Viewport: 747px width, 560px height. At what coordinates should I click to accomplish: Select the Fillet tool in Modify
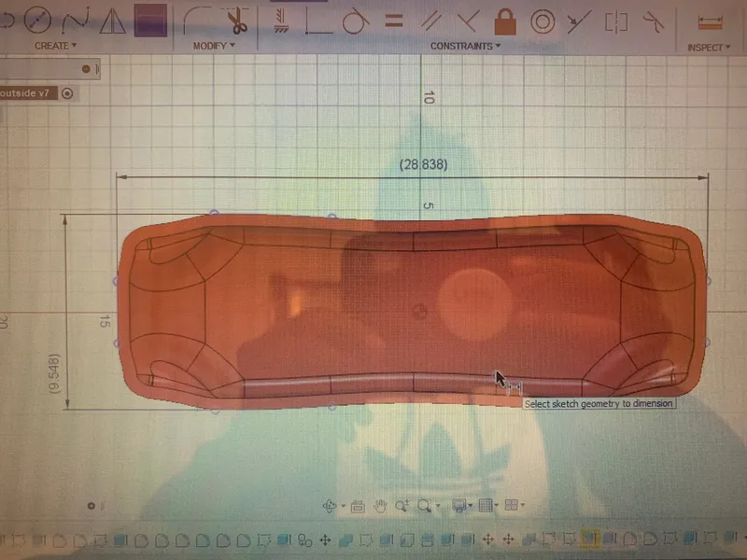coord(197,21)
